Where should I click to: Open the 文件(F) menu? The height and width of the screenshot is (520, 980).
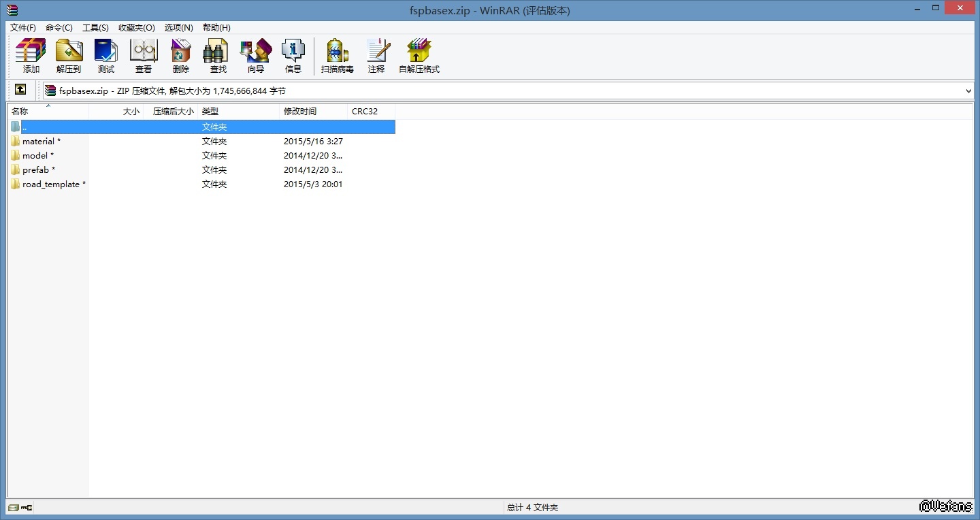pos(23,28)
